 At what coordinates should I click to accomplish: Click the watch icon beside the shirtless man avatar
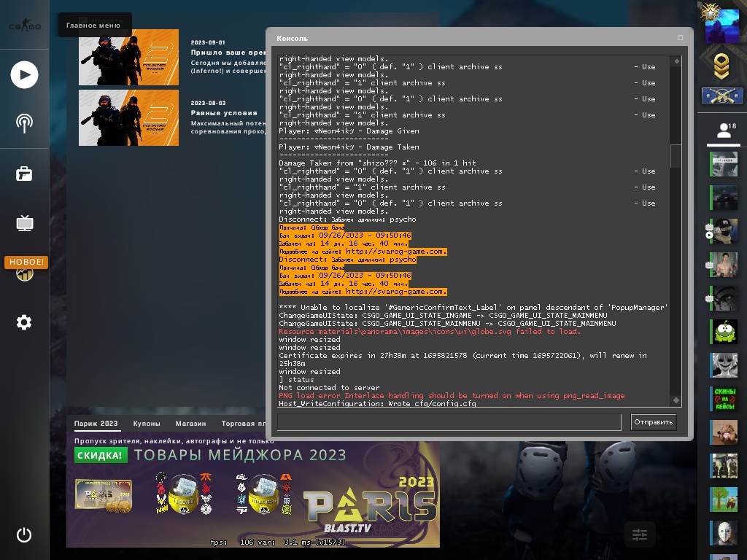coord(709,265)
